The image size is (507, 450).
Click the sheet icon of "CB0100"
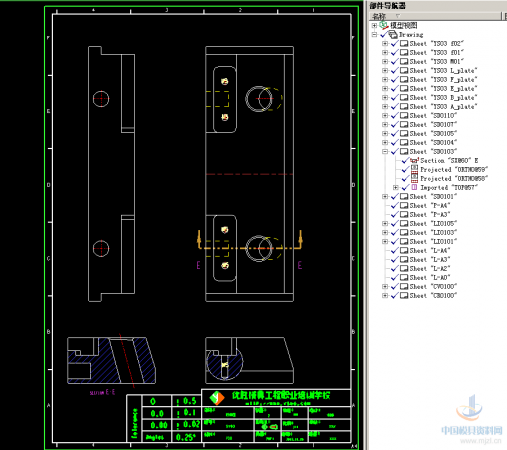point(404,295)
